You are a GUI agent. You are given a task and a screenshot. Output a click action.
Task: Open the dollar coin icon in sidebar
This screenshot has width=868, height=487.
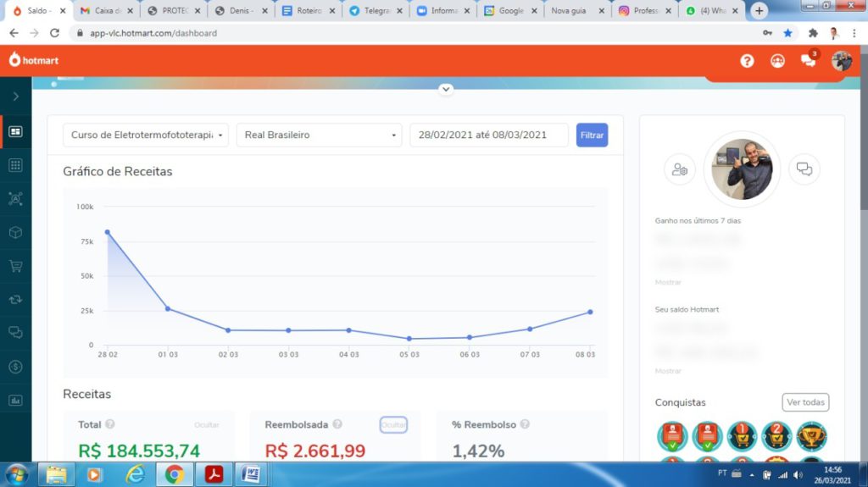click(15, 367)
